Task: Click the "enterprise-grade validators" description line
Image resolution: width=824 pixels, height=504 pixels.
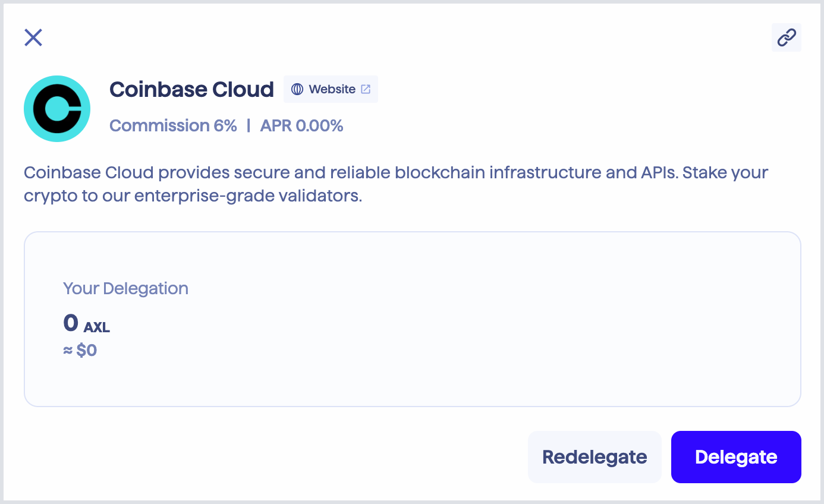Action: click(x=193, y=196)
